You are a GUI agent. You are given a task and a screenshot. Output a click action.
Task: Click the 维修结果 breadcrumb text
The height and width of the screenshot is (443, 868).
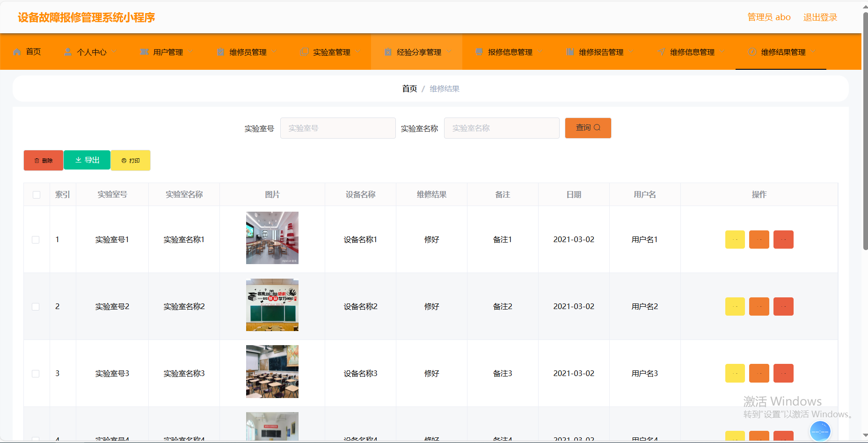pos(445,89)
